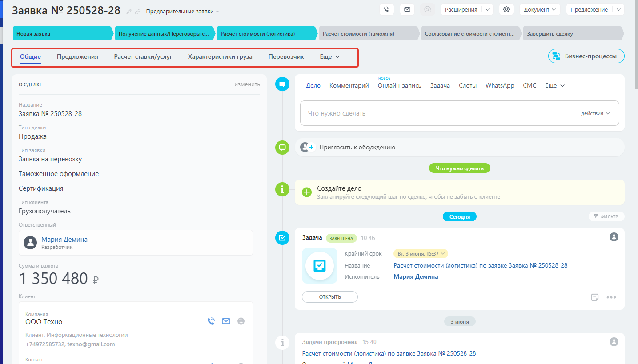Screen dimensions: 638x364
Task: Click the pencil icon to rename the deal
Action: click(129, 12)
